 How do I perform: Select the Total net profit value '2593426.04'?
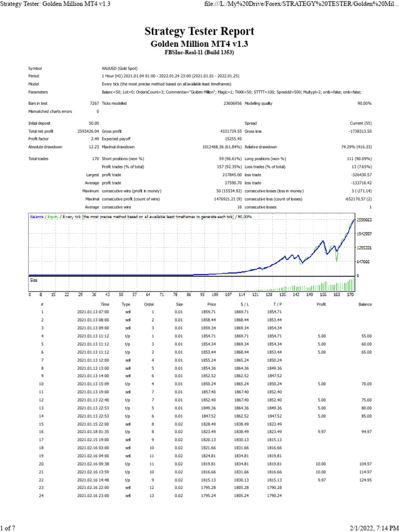pyautogui.click(x=88, y=131)
